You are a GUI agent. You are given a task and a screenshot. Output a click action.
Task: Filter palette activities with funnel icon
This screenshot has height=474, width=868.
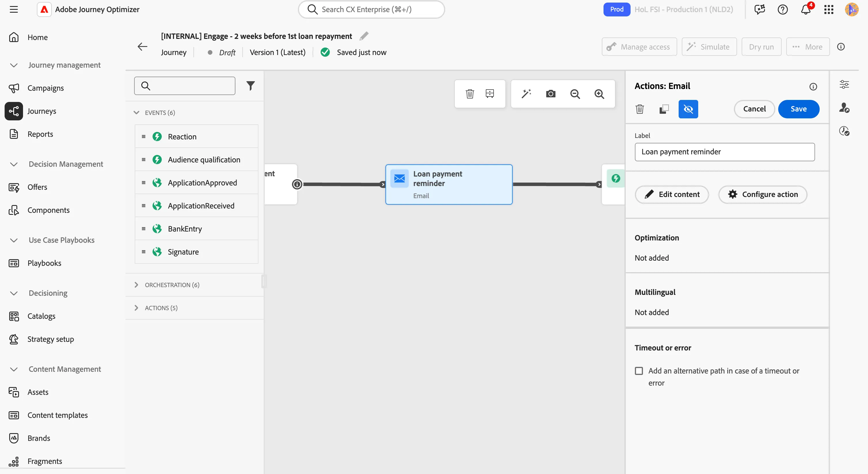point(250,86)
